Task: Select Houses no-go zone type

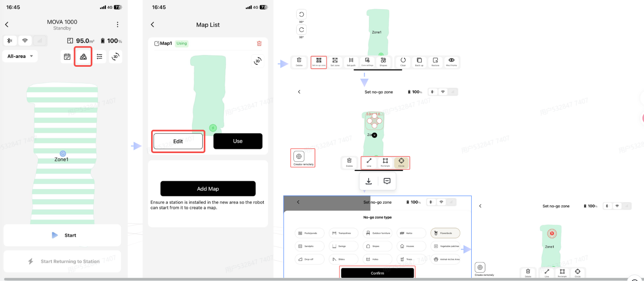Action: (411, 246)
